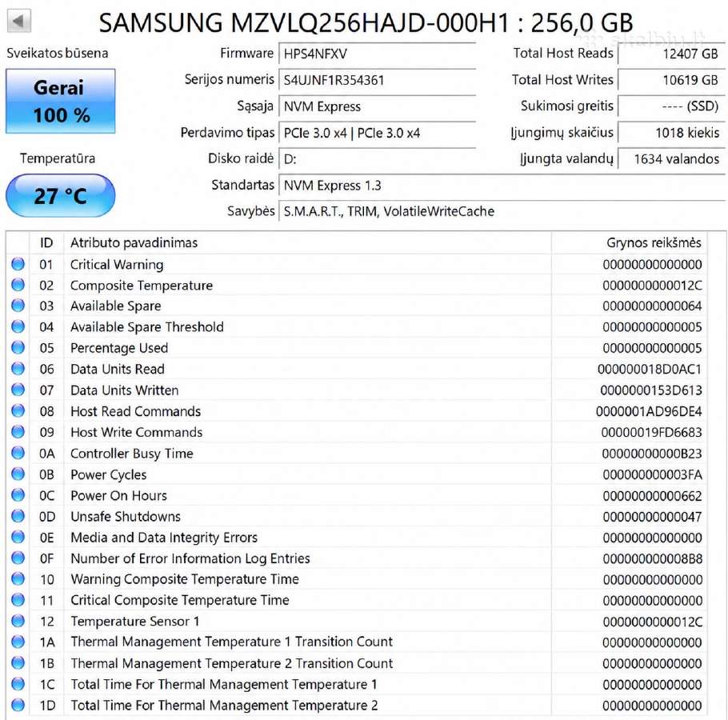Select the Temperature Sensor 1 attribute name
The height and width of the screenshot is (720, 728).
[x=135, y=621]
